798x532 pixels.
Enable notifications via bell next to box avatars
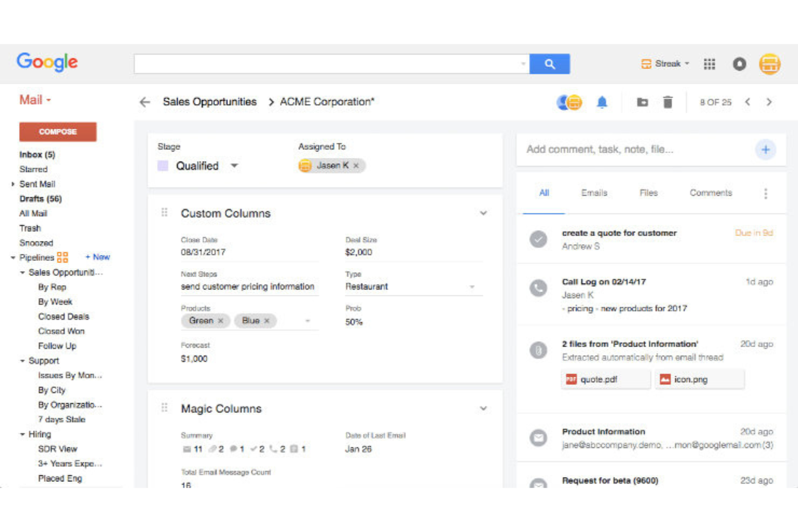(602, 102)
